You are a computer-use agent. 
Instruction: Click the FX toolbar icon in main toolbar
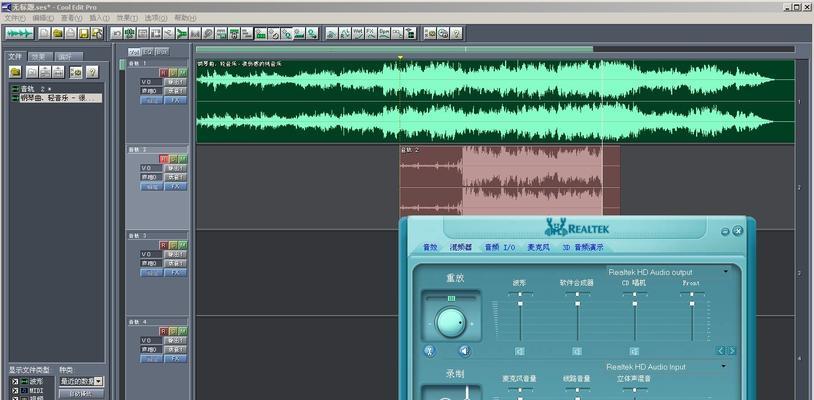(x=371, y=33)
